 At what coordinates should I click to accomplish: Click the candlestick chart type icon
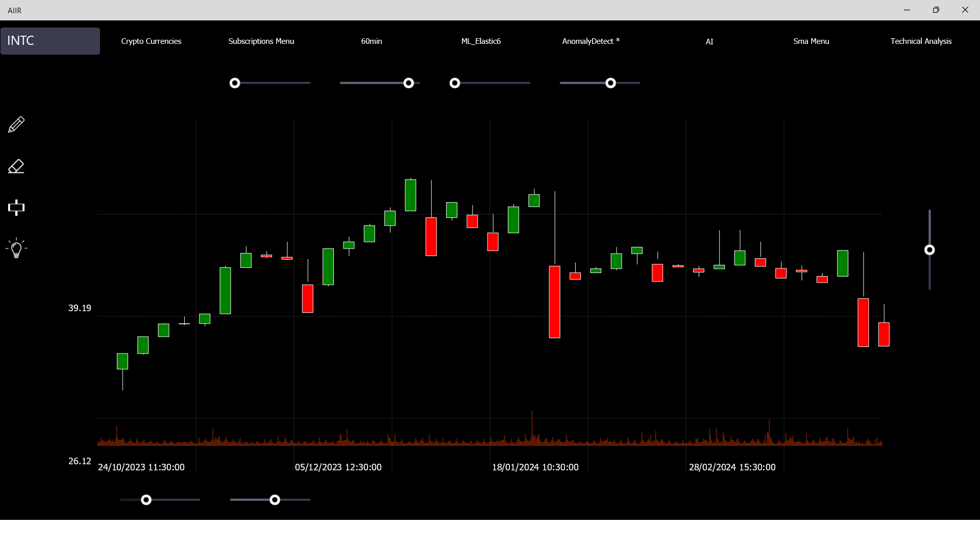(16, 207)
